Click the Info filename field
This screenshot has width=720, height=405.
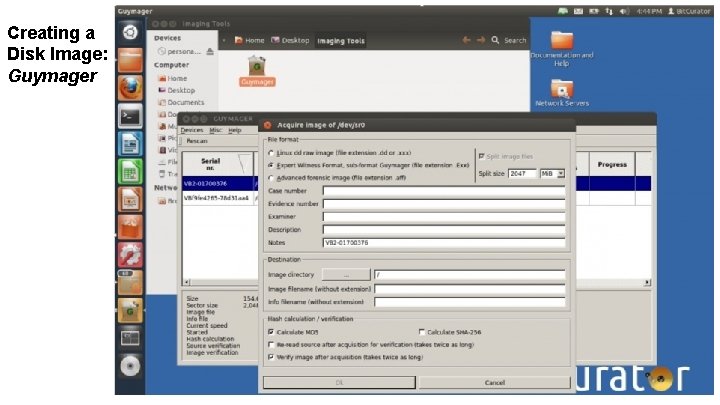point(470,302)
